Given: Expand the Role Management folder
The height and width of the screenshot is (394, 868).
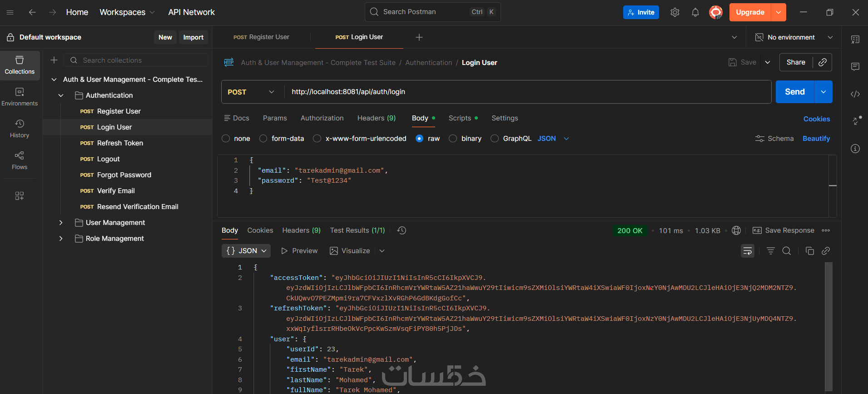Looking at the screenshot, I should 61,239.
